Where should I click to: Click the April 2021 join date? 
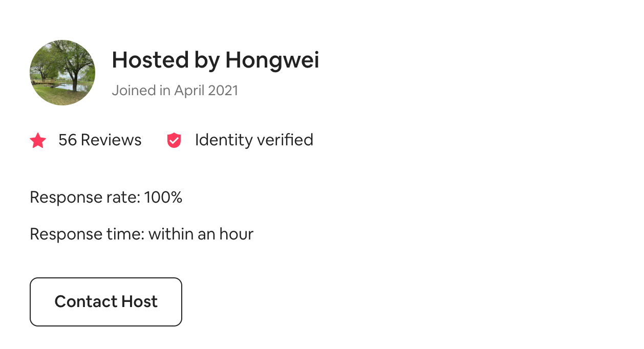point(206,91)
